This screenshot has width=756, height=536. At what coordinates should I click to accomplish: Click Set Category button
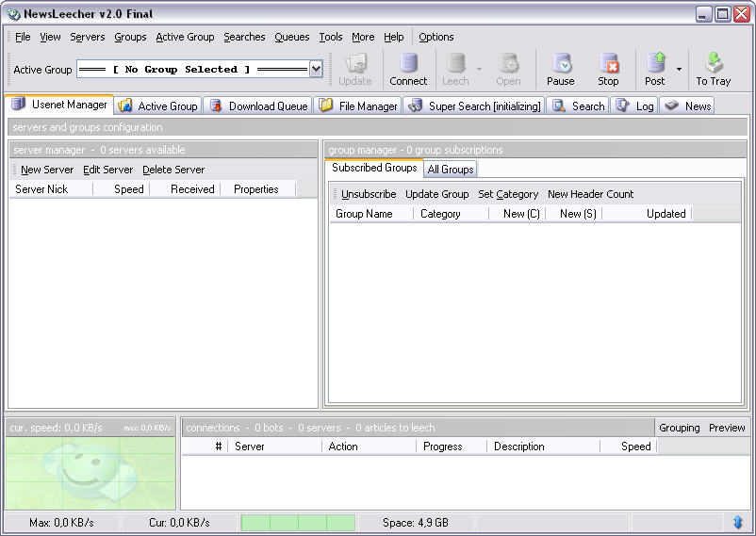(508, 194)
